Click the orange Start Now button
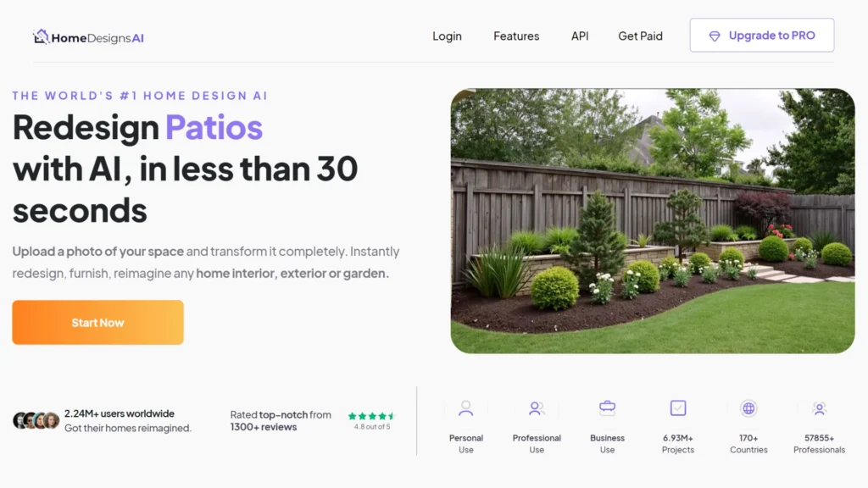Screen dimensions: 868x488 98,323
